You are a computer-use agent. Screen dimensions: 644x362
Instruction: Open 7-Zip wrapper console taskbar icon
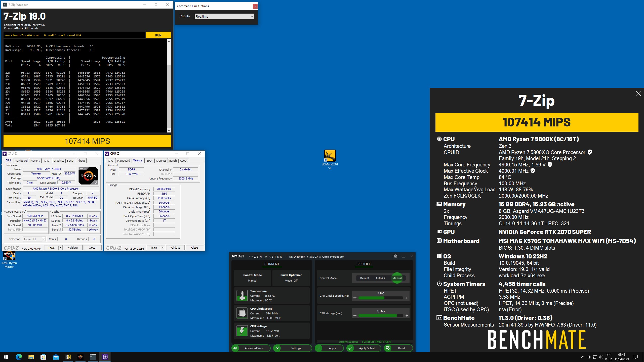coord(93,357)
